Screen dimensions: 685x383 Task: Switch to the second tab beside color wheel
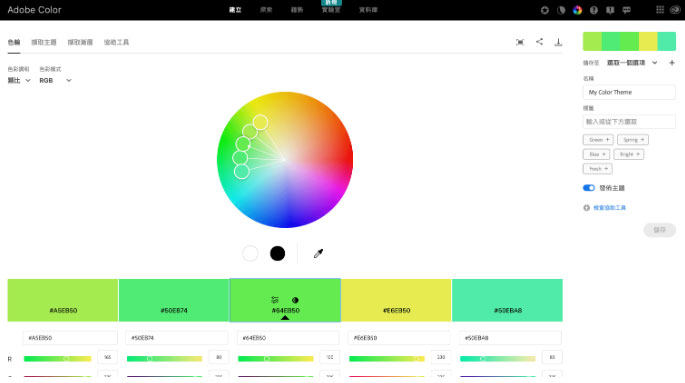(44, 42)
